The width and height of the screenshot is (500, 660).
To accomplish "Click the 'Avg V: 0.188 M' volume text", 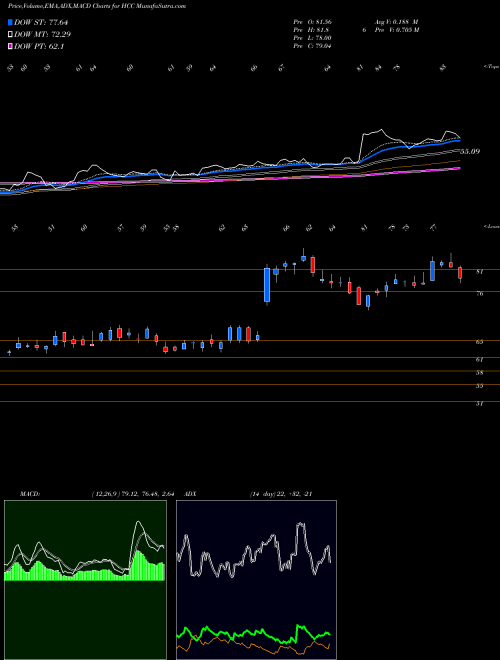I will tap(396, 21).
